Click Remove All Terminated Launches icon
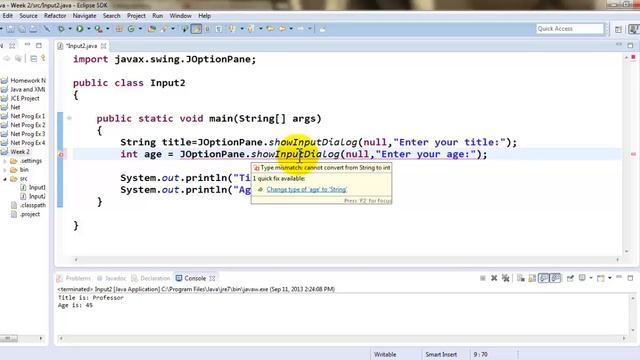The image size is (640, 360). 506,278
